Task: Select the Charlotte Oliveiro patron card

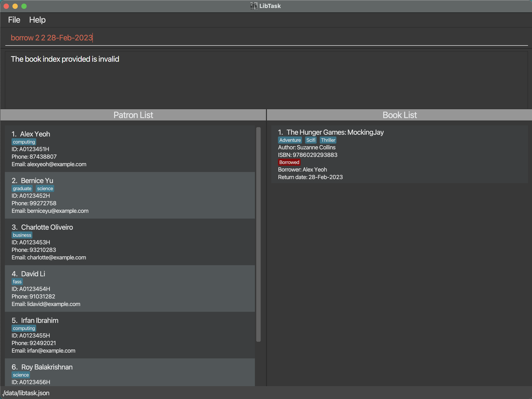Action: point(130,242)
